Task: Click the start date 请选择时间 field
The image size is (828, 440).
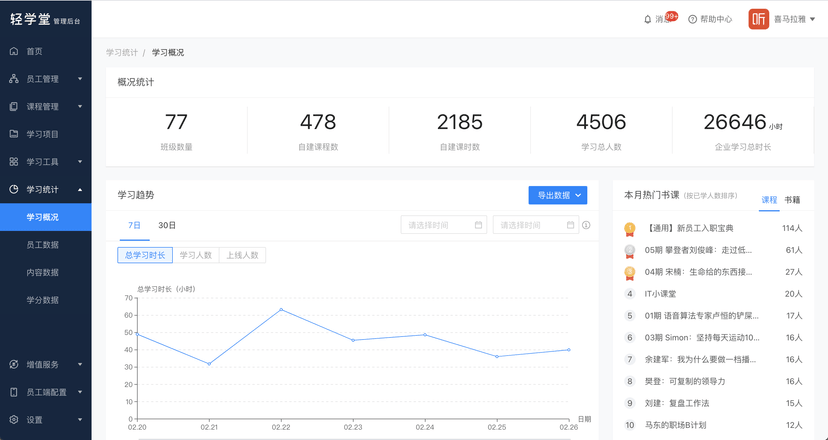Action: 444,225
